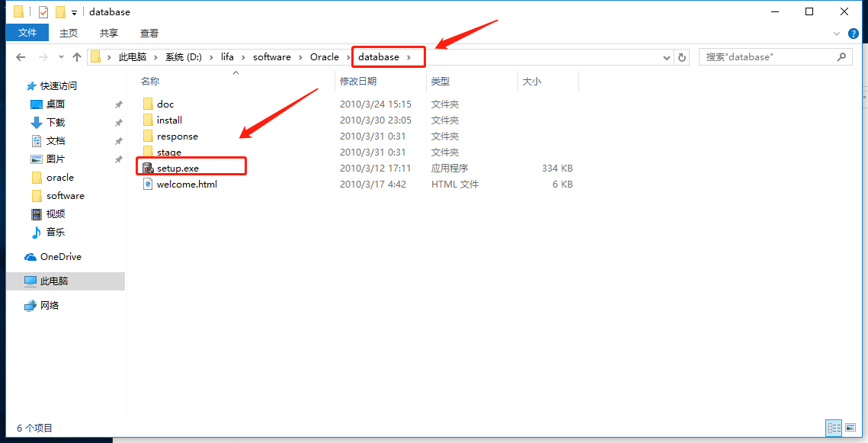This screenshot has width=868, height=443.
Task: Open the Share (共享) ribbon tab
Action: click(x=108, y=34)
